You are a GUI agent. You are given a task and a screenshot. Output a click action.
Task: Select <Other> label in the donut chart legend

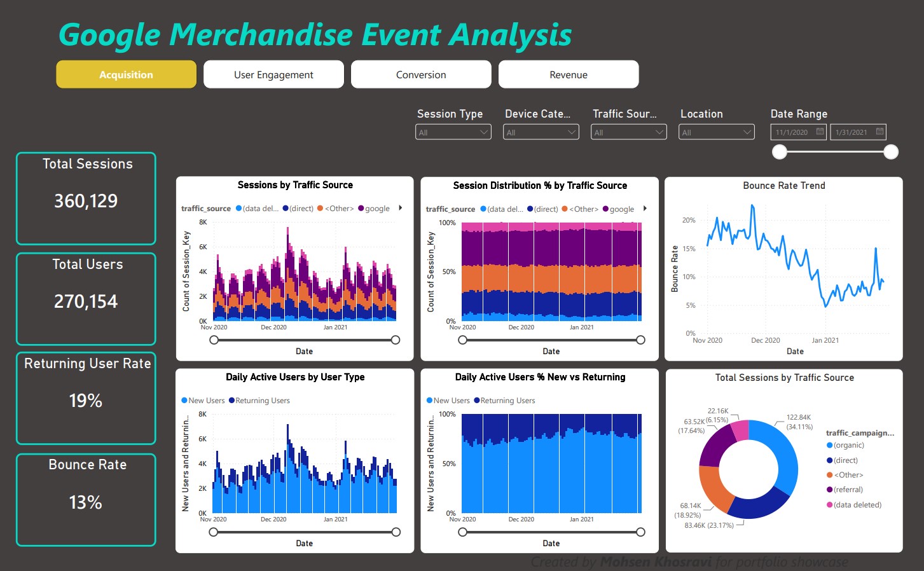click(x=849, y=475)
